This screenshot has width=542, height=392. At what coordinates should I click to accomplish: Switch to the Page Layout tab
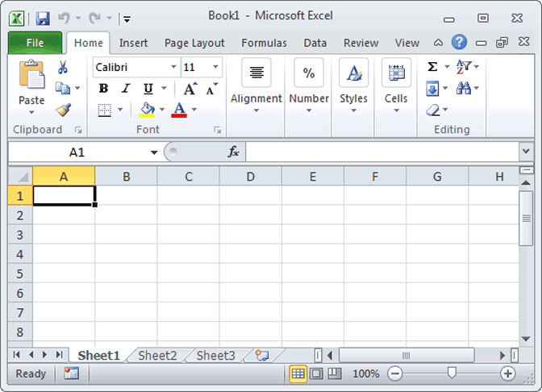click(x=194, y=43)
